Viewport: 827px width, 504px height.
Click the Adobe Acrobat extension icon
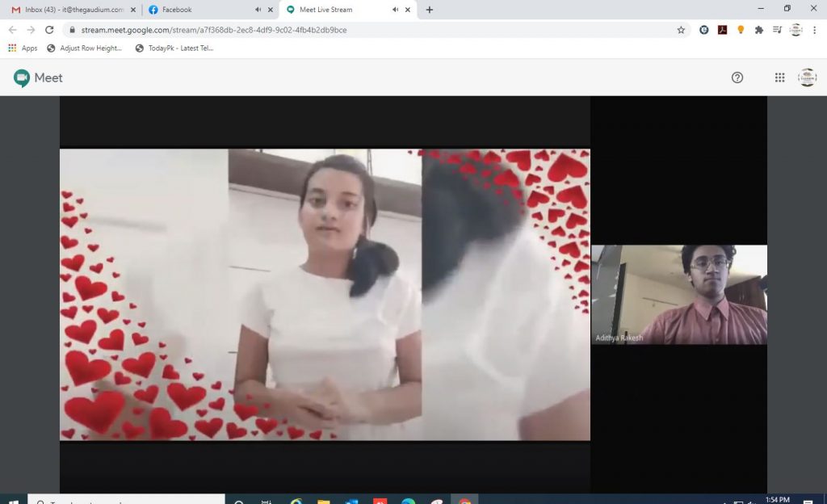pos(723,30)
